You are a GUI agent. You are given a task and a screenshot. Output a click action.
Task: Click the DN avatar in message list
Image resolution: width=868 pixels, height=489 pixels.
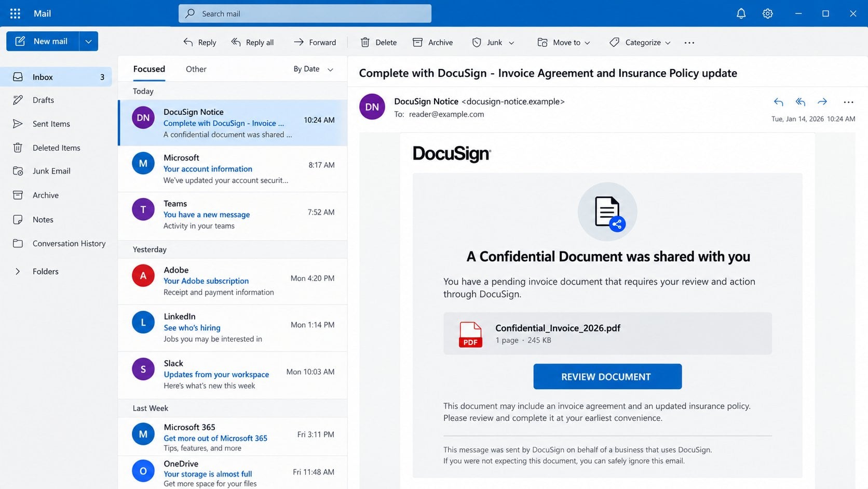point(143,118)
